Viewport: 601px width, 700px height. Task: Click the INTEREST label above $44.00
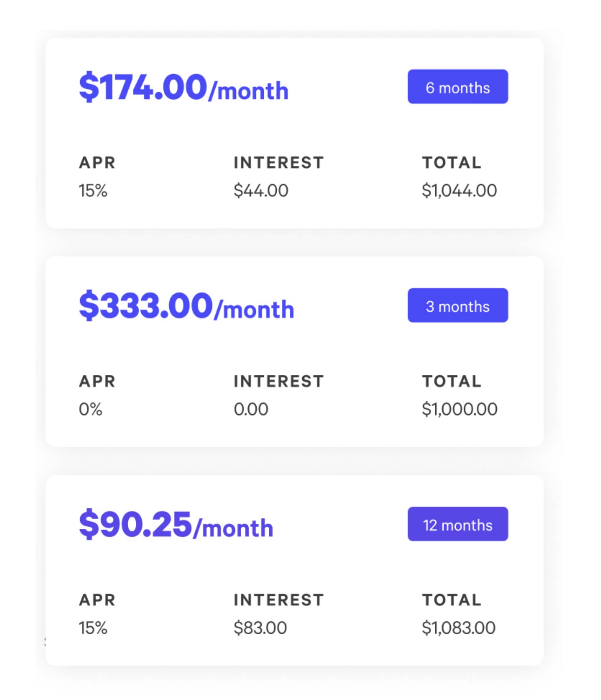coord(279,163)
